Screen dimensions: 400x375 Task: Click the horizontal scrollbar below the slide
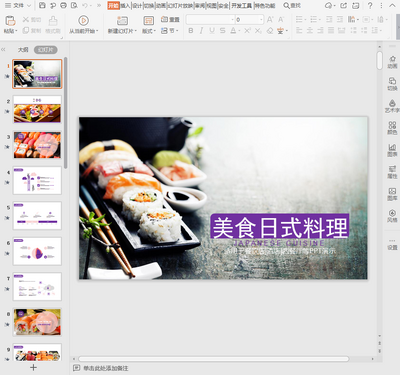point(214,359)
